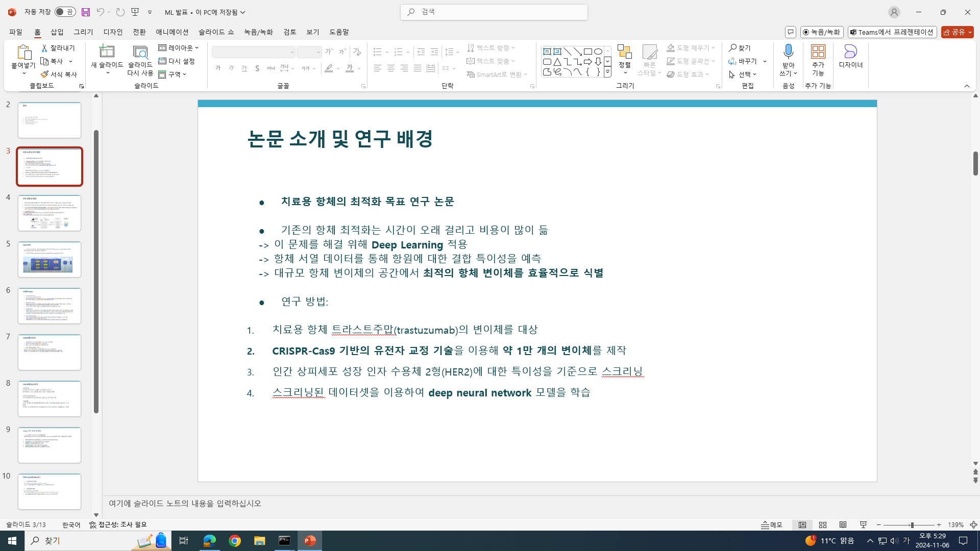The image size is (980, 551).
Task: Open the font name combo box
Action: pyautogui.click(x=254, y=52)
